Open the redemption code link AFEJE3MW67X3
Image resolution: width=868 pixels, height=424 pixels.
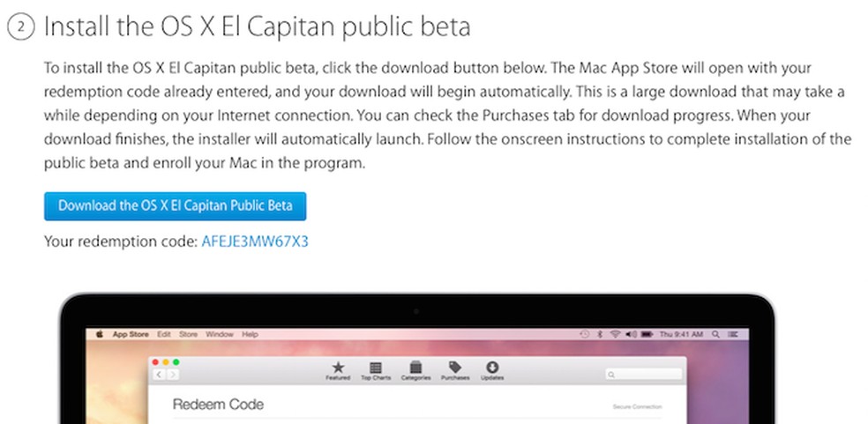[255, 242]
